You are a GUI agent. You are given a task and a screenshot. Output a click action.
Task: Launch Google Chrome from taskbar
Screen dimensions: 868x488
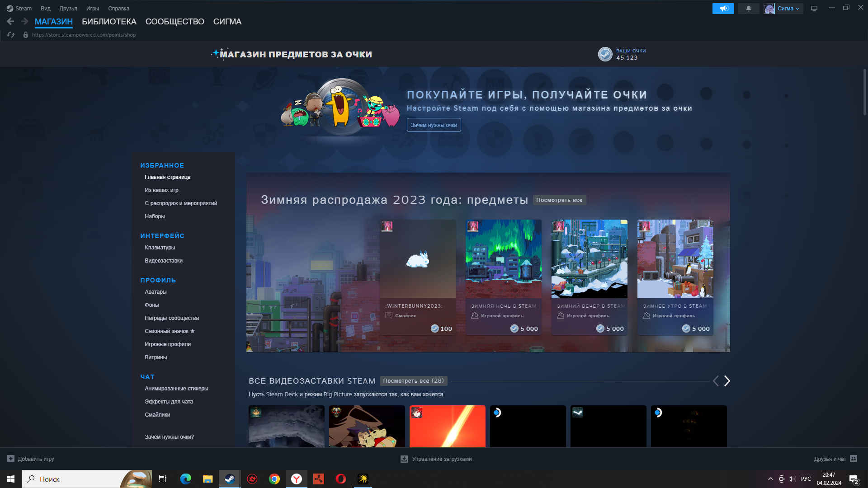tap(274, 479)
